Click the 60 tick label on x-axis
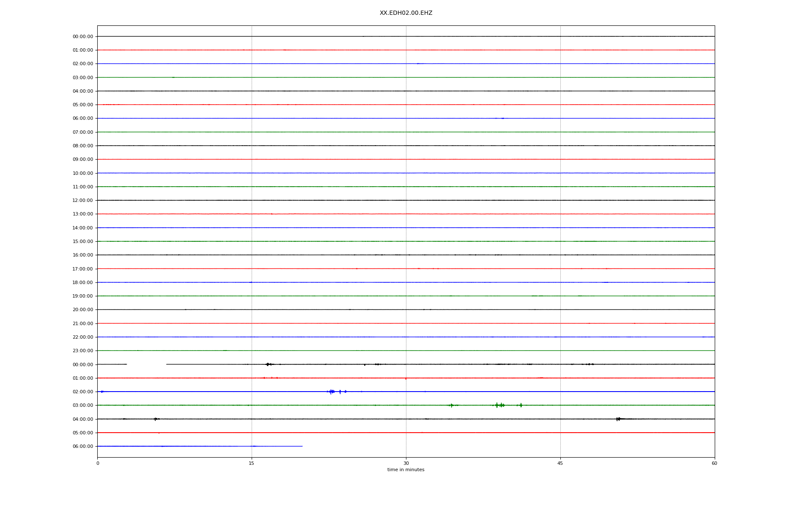Viewport: 812px width, 508px height. pyautogui.click(x=714, y=463)
